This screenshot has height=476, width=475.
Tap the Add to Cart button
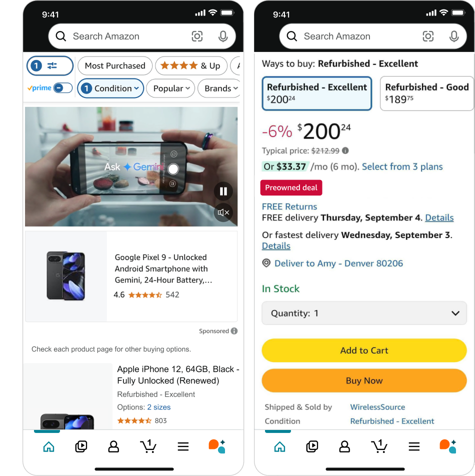click(364, 350)
